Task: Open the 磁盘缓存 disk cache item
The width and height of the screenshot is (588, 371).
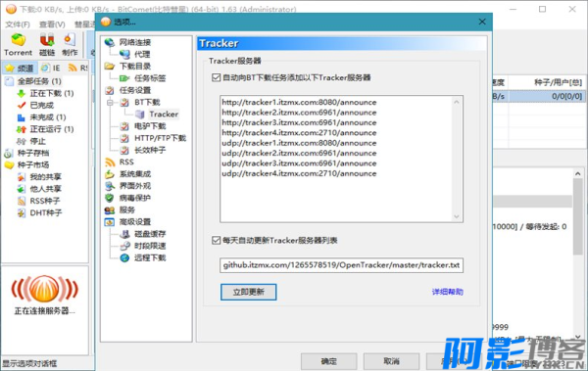Action: [x=150, y=234]
